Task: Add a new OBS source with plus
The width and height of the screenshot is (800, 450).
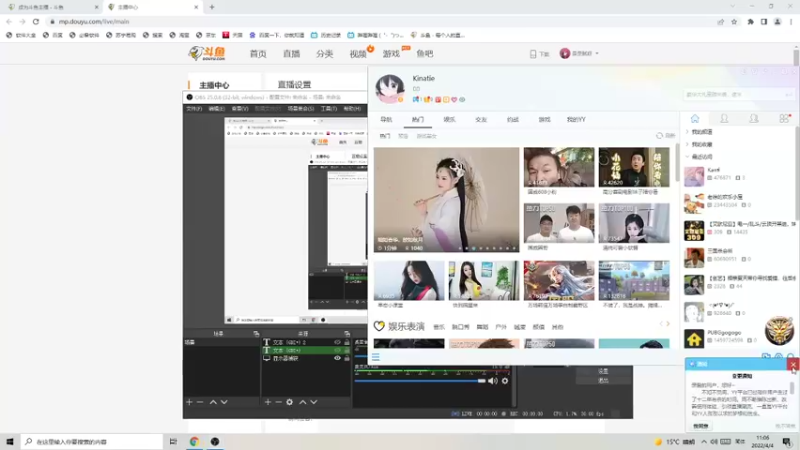Action: pyautogui.click(x=268, y=402)
